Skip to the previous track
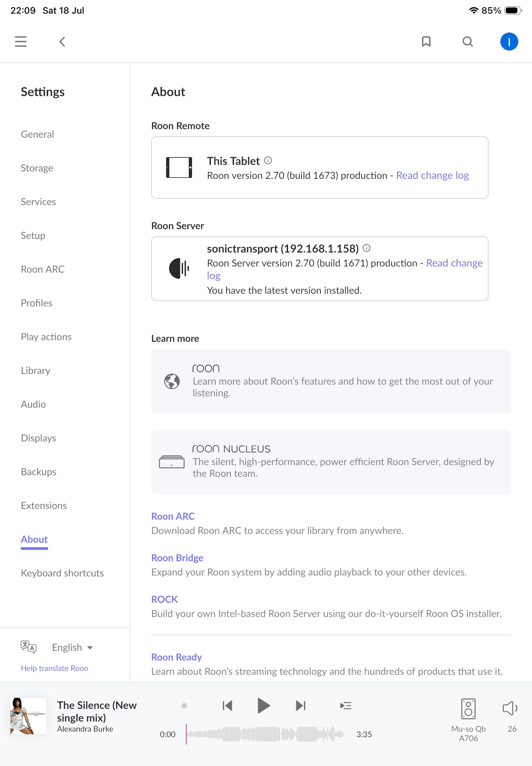Image resolution: width=532 pixels, height=766 pixels. pyautogui.click(x=227, y=705)
